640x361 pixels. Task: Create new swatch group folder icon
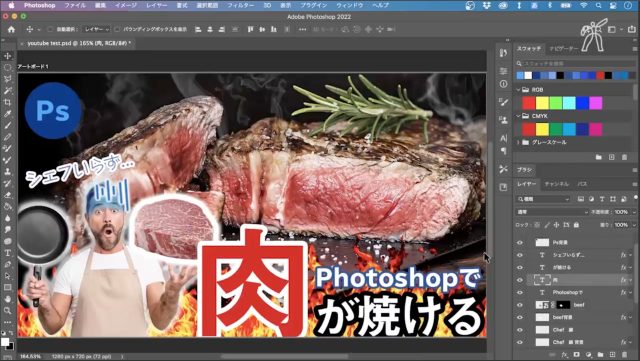click(x=598, y=157)
